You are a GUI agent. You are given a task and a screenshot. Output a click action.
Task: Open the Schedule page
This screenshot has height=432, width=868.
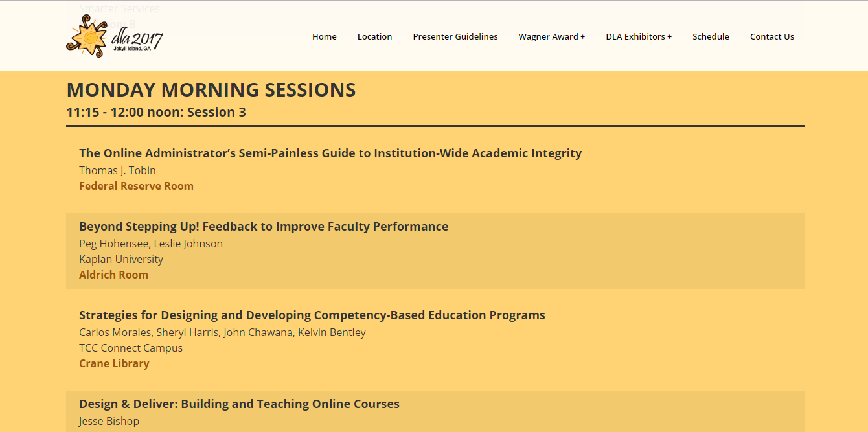710,37
